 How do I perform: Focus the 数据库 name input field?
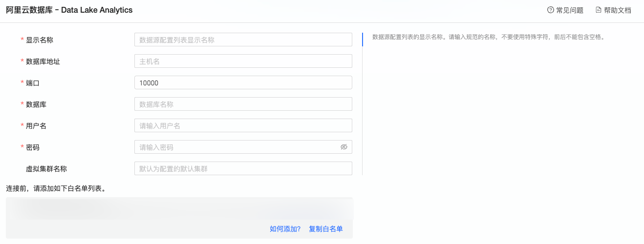point(243,104)
